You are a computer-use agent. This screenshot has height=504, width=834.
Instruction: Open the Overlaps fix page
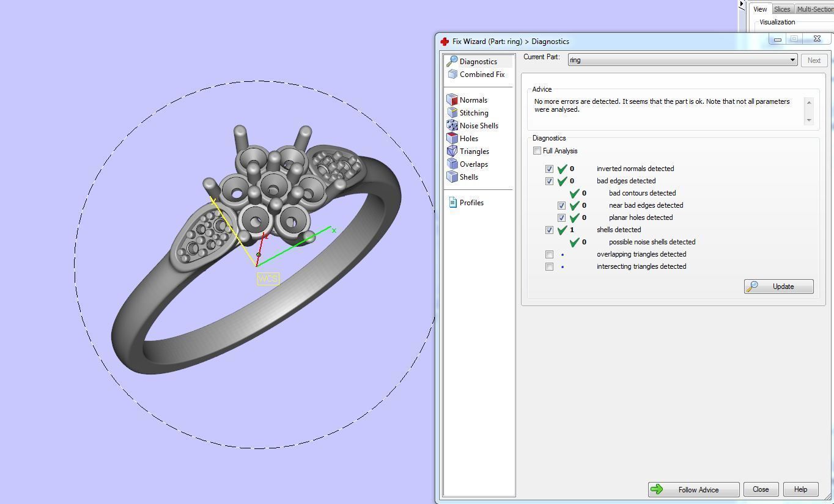474,164
